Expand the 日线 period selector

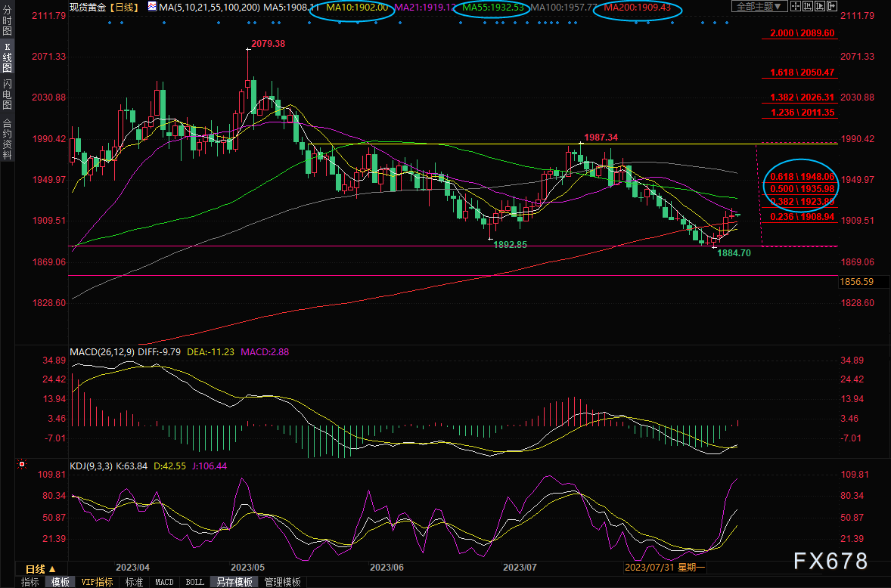[x=41, y=568]
